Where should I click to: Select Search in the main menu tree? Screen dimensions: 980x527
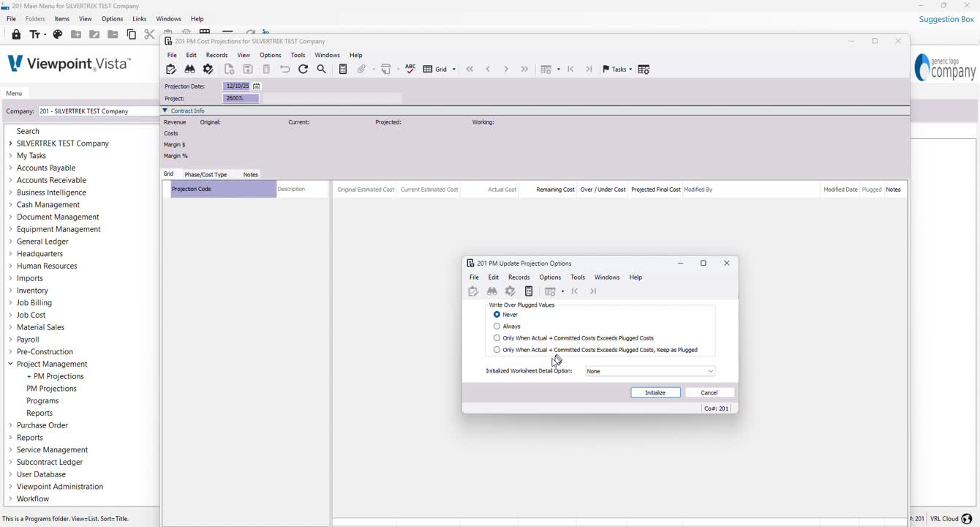pyautogui.click(x=28, y=131)
